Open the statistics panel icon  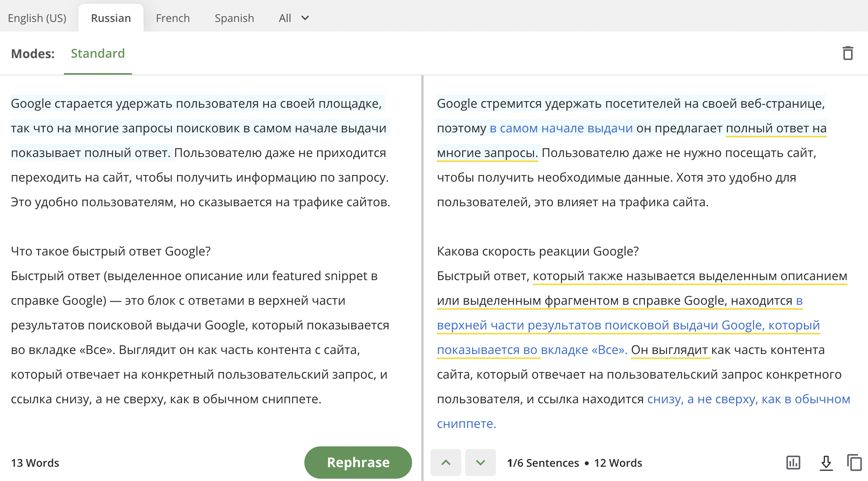click(x=793, y=463)
